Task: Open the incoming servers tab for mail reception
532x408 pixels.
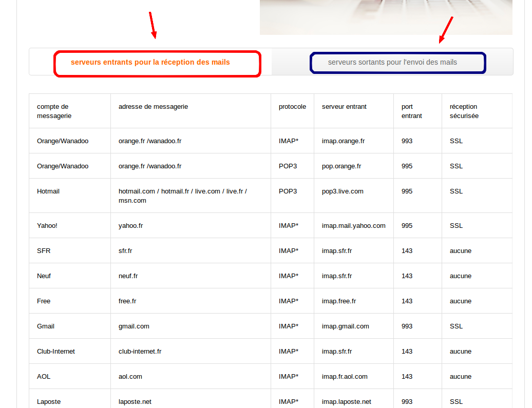Action: click(150, 62)
